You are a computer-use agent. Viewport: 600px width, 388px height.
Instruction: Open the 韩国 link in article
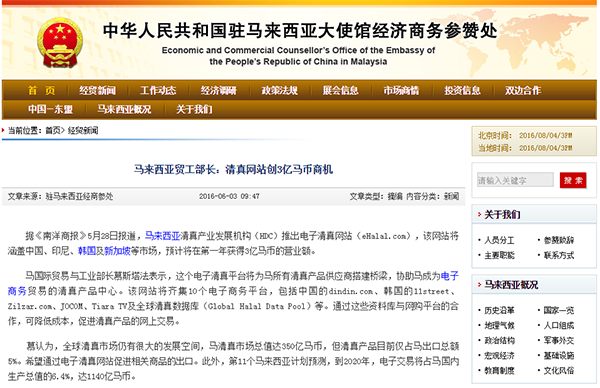tap(87, 251)
